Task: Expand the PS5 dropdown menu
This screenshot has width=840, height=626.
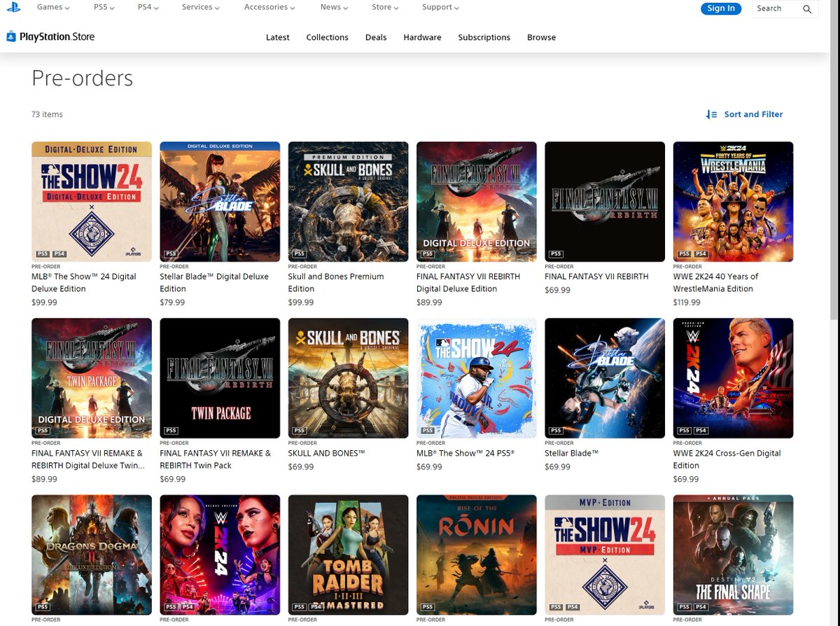Action: 104,7
